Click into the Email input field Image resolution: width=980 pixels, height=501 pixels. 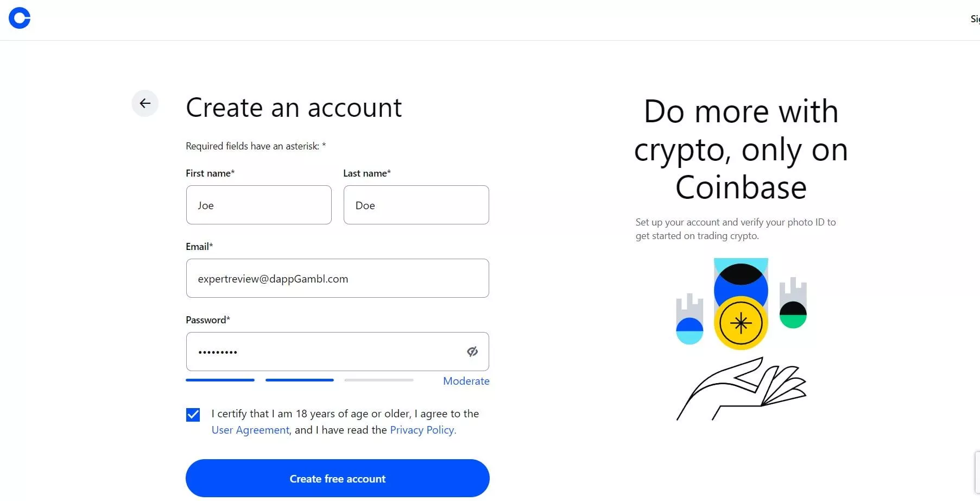click(338, 278)
